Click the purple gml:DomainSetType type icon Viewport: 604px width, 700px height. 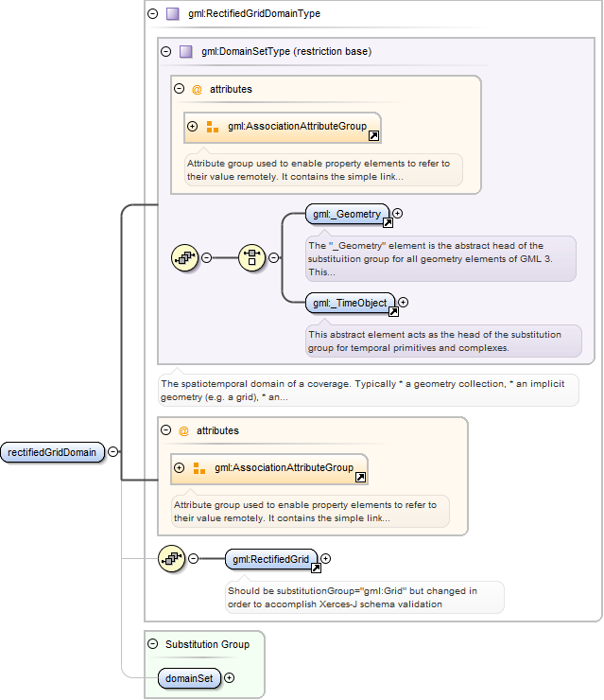[185, 52]
